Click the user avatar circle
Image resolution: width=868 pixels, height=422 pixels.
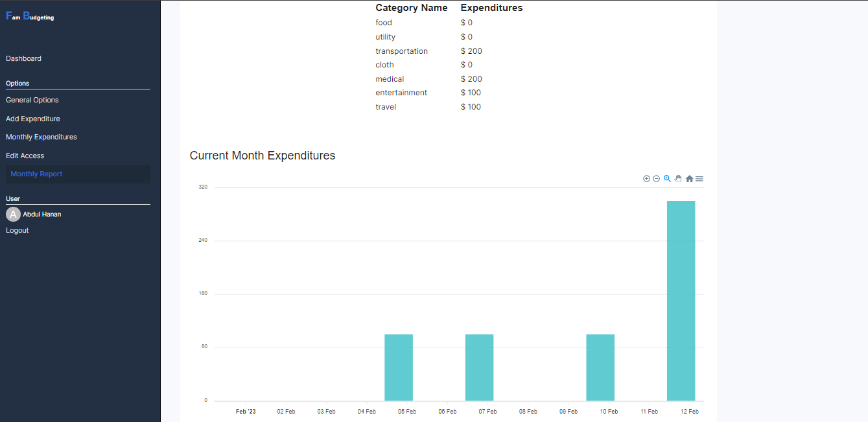pos(13,215)
